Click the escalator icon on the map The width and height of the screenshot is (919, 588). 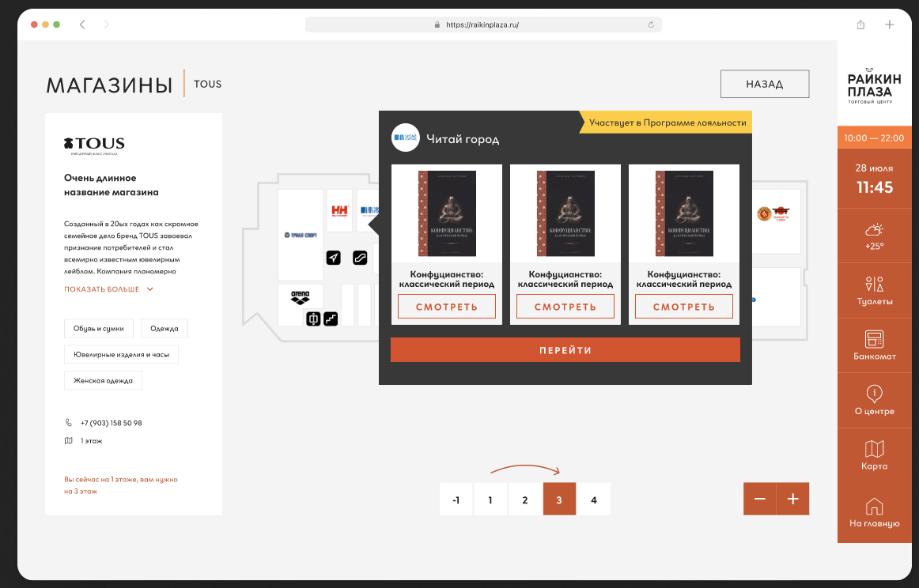point(360,257)
